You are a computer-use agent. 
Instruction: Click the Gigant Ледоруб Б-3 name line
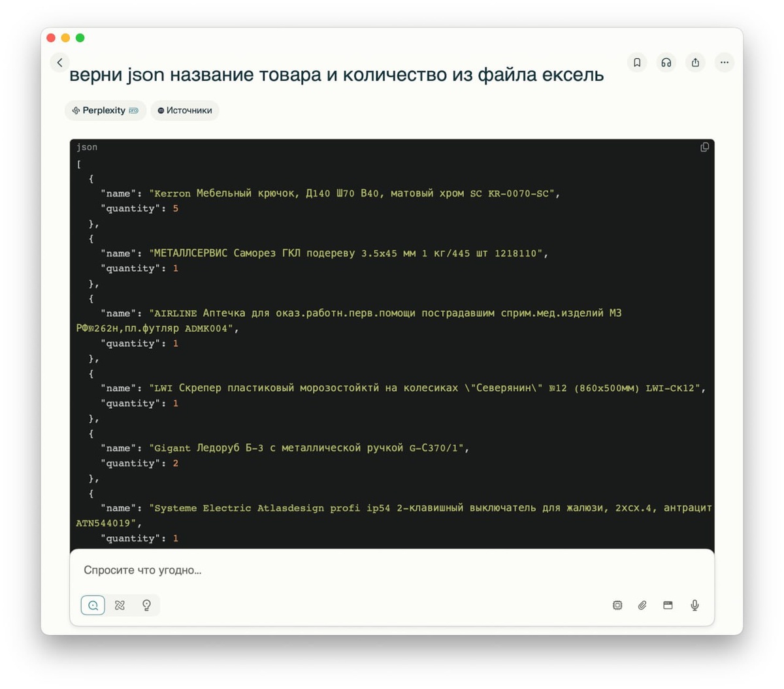pyautogui.click(x=286, y=448)
